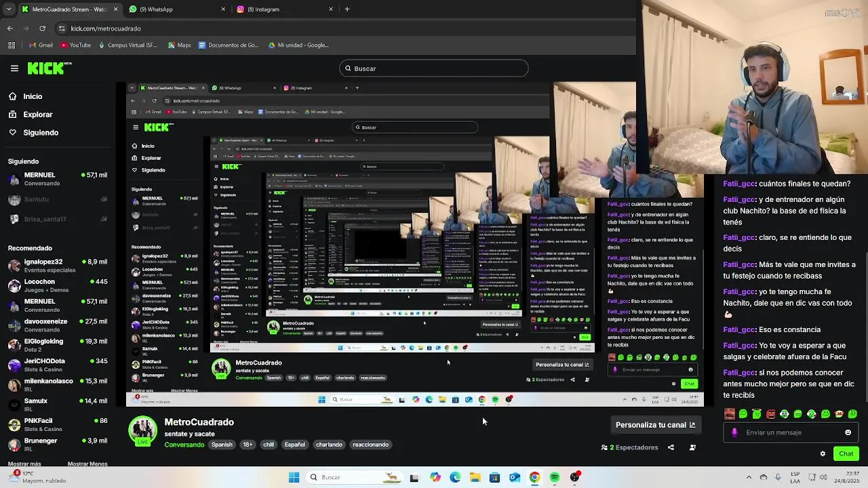The height and width of the screenshot is (488, 868).
Task: Click the 18+ stream tag
Action: [x=248, y=445]
